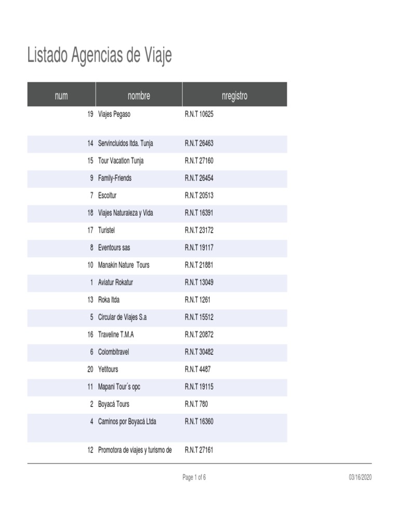
Task: Select the Eventours sas entry
Action: [114, 247]
